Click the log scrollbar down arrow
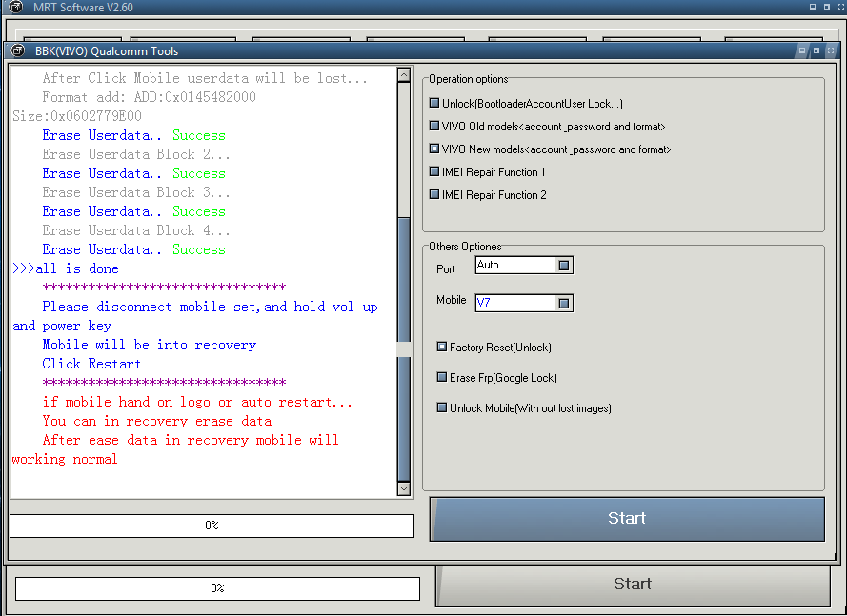Viewport: 847px width, 616px height. pyautogui.click(x=404, y=488)
